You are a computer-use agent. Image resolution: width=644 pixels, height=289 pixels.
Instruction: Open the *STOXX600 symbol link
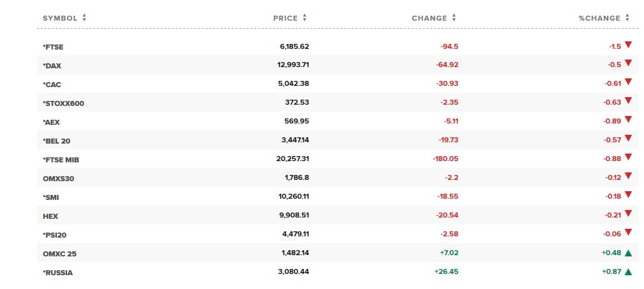63,103
